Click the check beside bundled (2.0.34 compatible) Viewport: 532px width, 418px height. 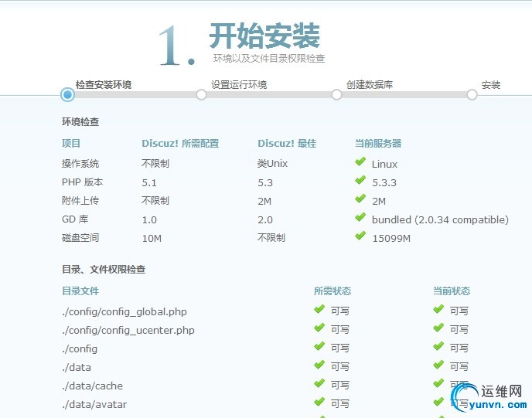click(360, 217)
